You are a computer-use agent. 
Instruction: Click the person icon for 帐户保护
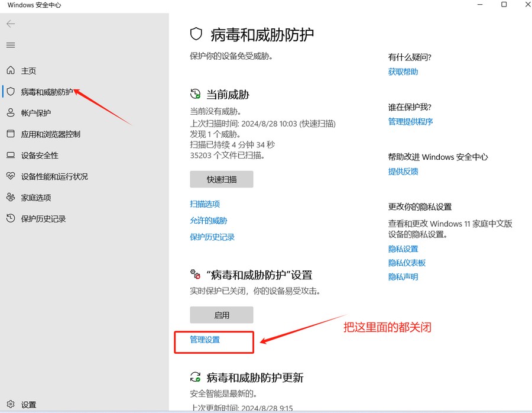coord(11,113)
